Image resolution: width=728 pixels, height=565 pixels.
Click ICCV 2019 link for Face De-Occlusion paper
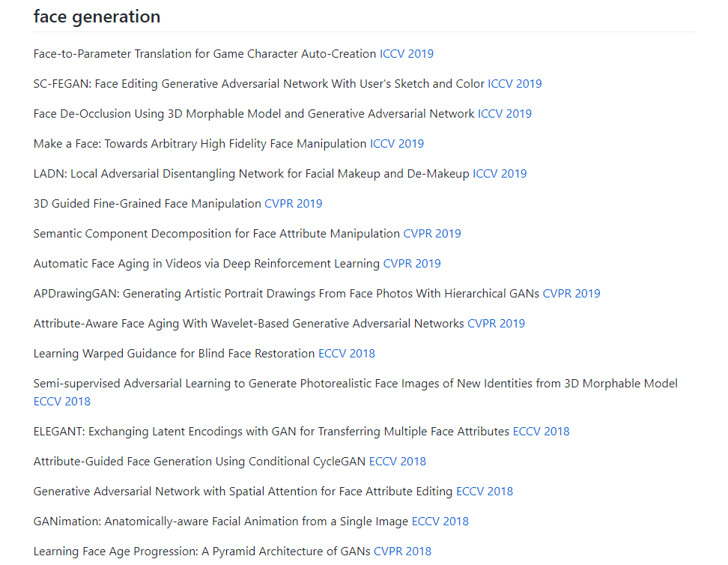(505, 114)
